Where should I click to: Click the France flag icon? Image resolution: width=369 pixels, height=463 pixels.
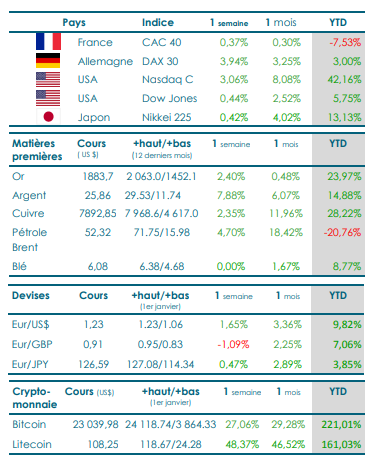[x=48, y=42]
